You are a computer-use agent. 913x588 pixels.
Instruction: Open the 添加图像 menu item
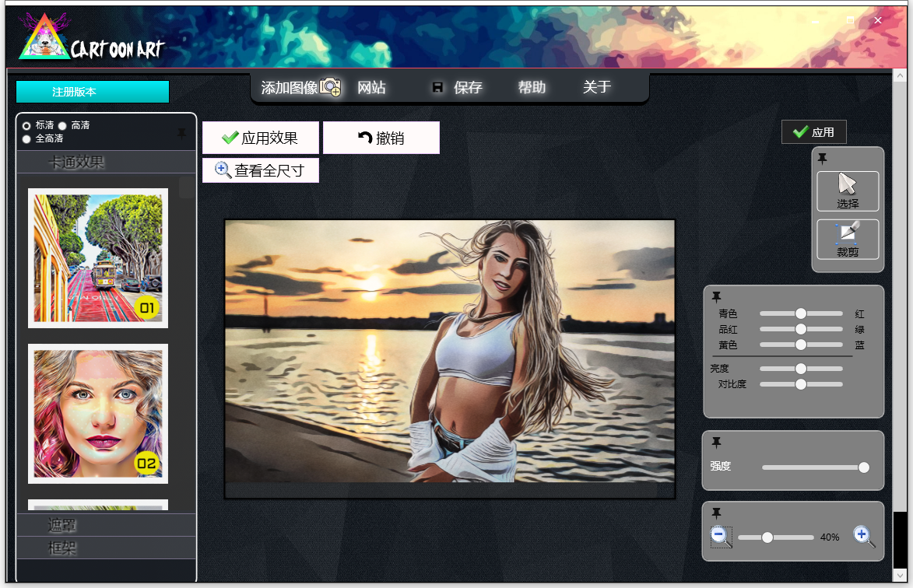290,87
